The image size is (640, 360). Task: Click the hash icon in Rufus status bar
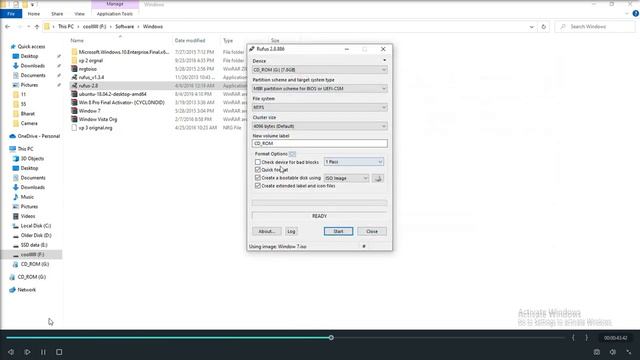[x=364, y=247]
